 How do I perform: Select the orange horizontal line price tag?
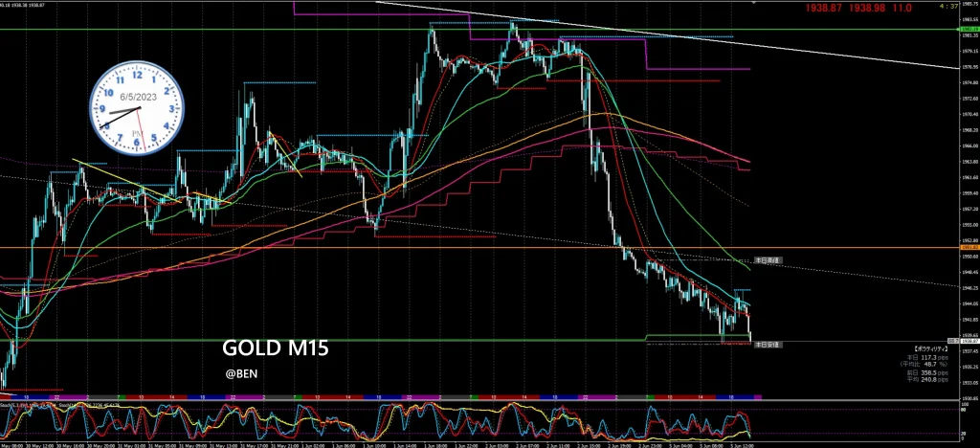[968, 247]
